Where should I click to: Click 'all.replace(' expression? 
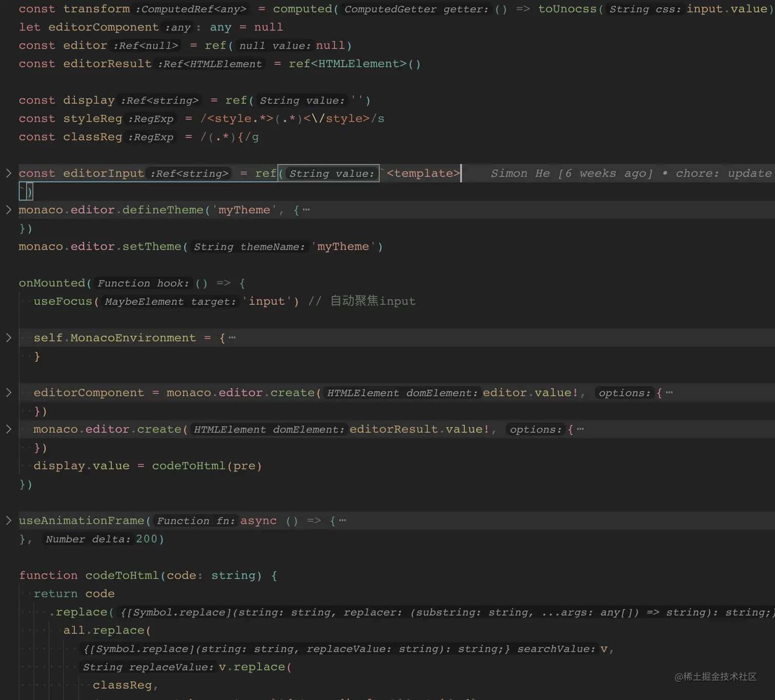107,630
